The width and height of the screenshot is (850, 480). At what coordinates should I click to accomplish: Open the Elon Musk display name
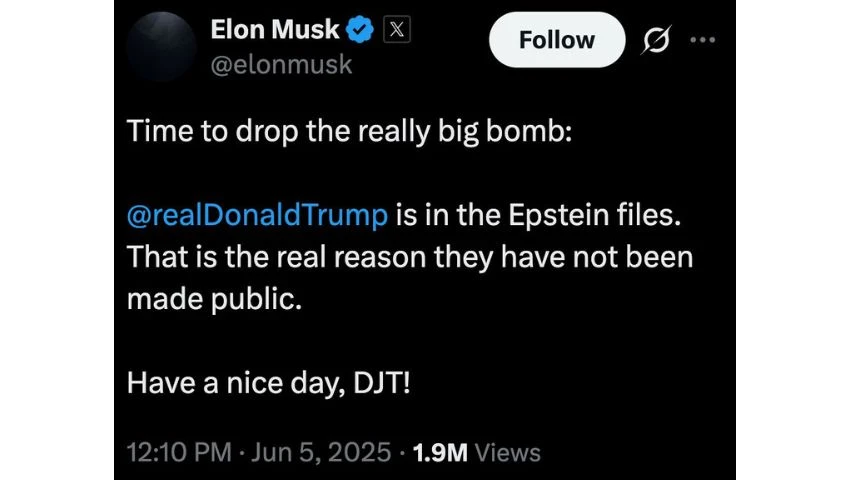pyautogui.click(x=273, y=31)
